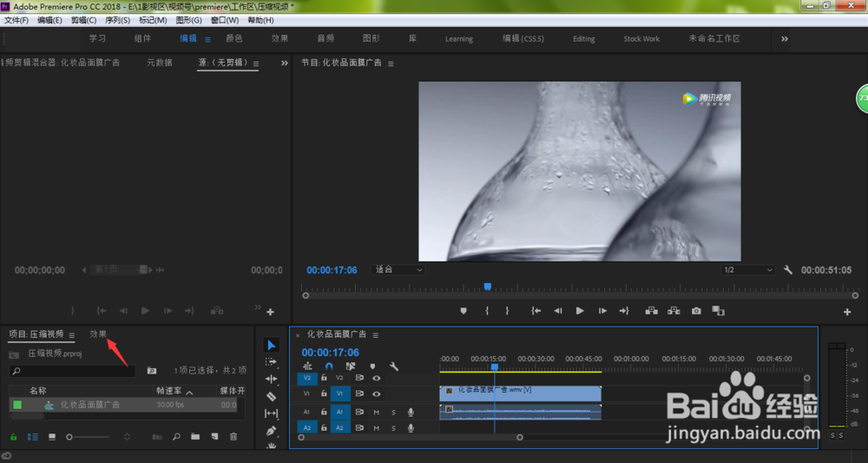Image resolution: width=868 pixels, height=463 pixels.
Task: Click timeline nest sequence toggle icon
Action: [x=307, y=367]
